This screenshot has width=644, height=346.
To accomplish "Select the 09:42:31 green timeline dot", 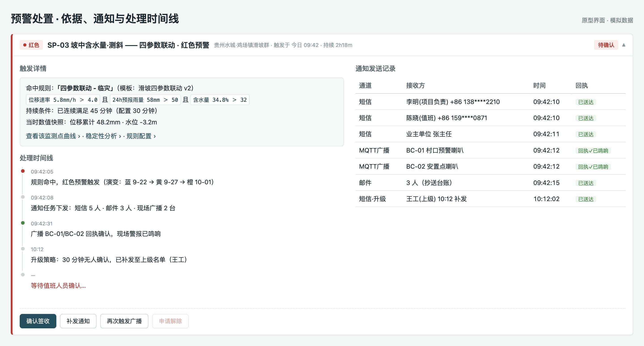I will [23, 223].
